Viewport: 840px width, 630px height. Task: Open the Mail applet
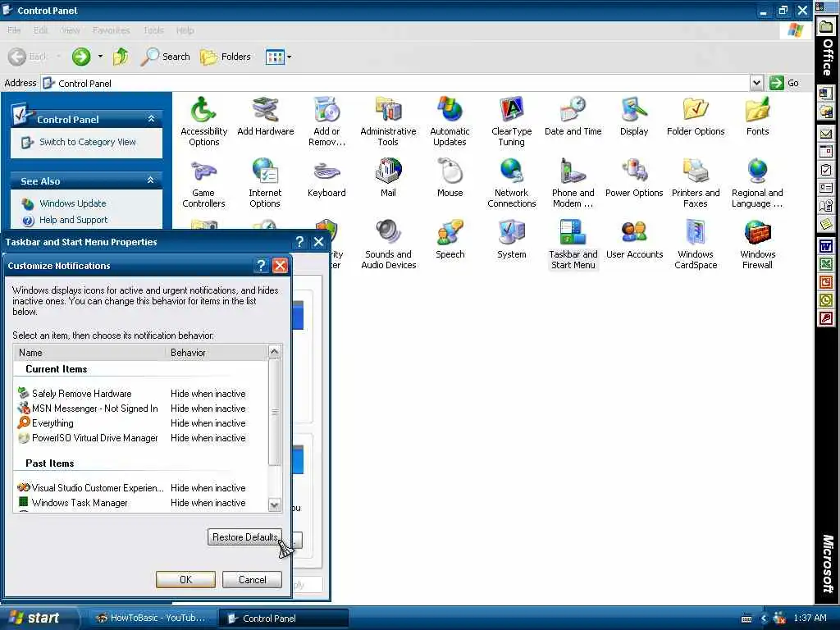coord(388,178)
